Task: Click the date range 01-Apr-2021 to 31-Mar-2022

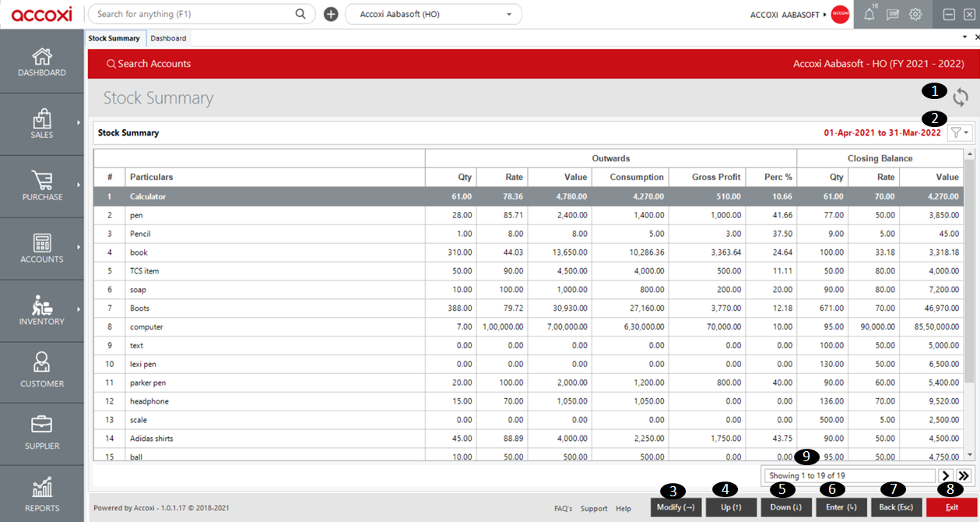Action: click(x=883, y=133)
